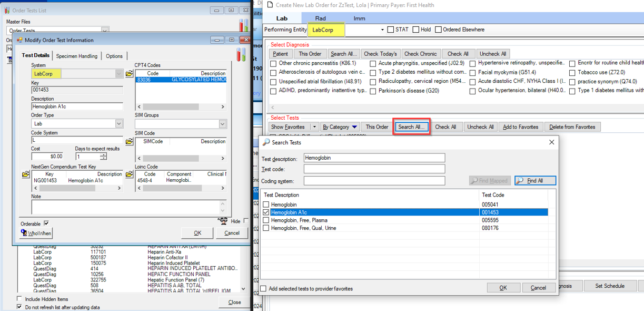This screenshot has width=644, height=311.
Task: Check the Hemoglobin, Free, Plasma test
Action: pyautogui.click(x=266, y=220)
